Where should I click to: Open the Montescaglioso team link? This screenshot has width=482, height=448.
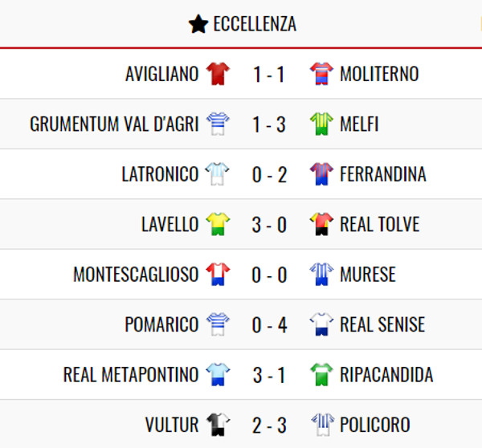[x=136, y=275]
